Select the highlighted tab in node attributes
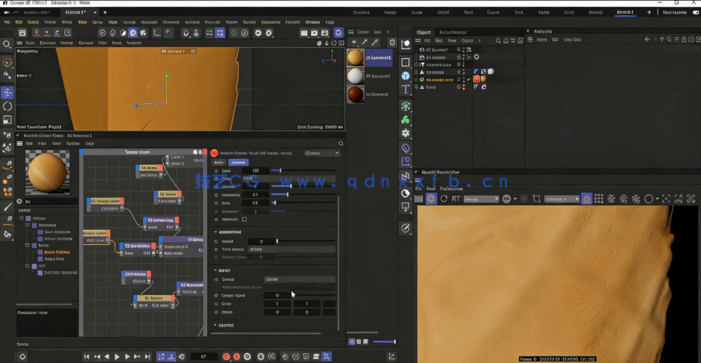This screenshot has width=701, height=363. [x=238, y=162]
